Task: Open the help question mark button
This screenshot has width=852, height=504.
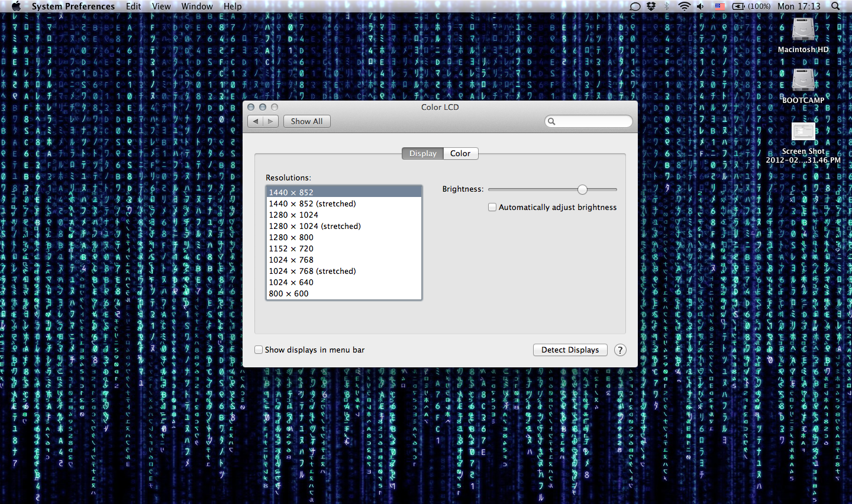Action: [620, 350]
